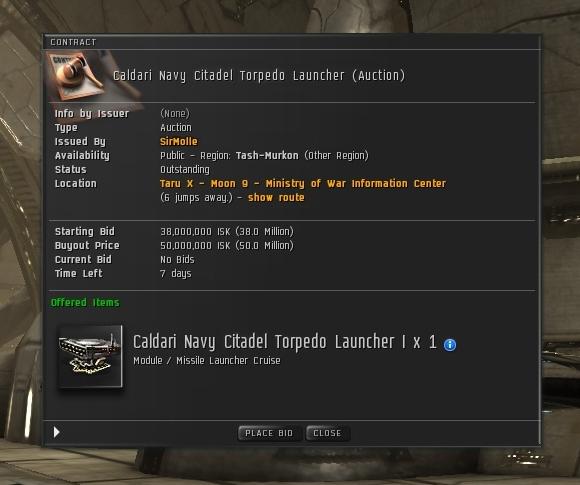This screenshot has height=485, width=580.
Task: Click the Current Bid 'No Bids' text
Action: point(177,260)
